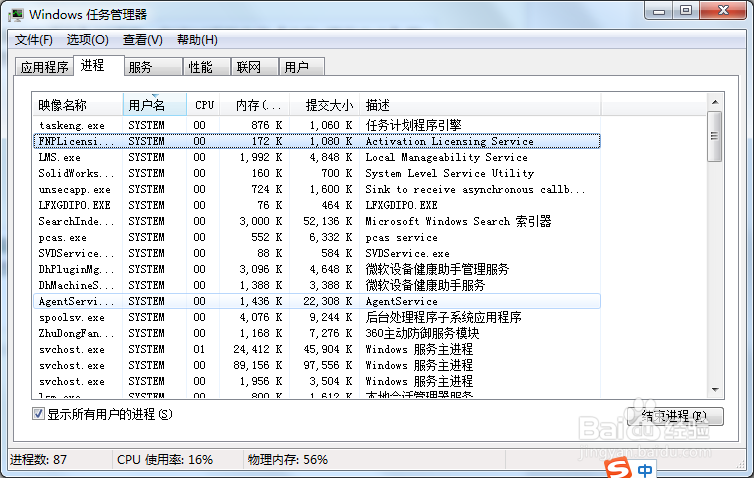Switch to the 联网 tab
Viewport: 754px width, 478px height.
(255, 67)
